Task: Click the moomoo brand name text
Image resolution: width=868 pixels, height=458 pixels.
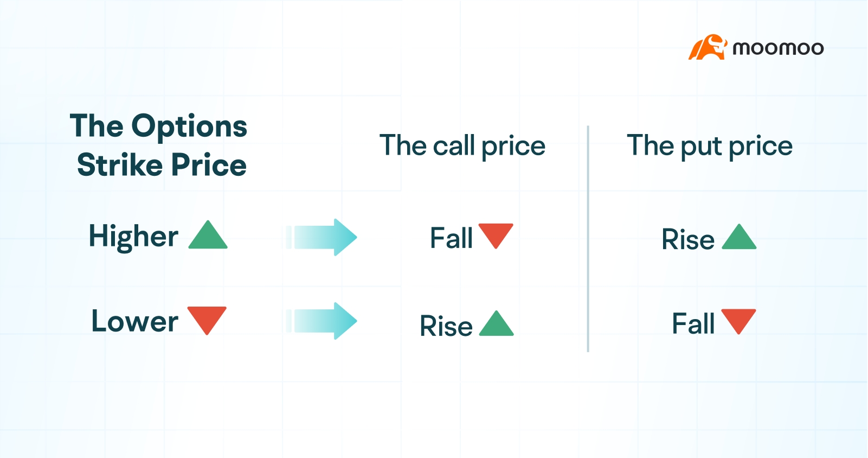Action: pyautogui.click(x=778, y=48)
